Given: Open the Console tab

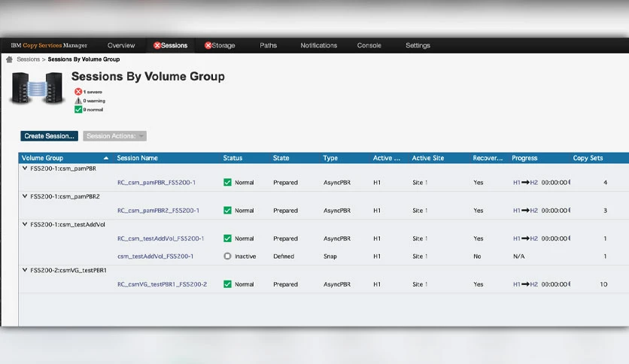Looking at the screenshot, I should (369, 45).
